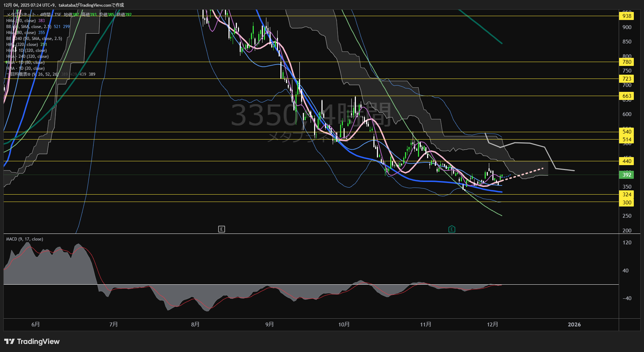
Task: Click the 723 yellow price label
Action: 626,79
